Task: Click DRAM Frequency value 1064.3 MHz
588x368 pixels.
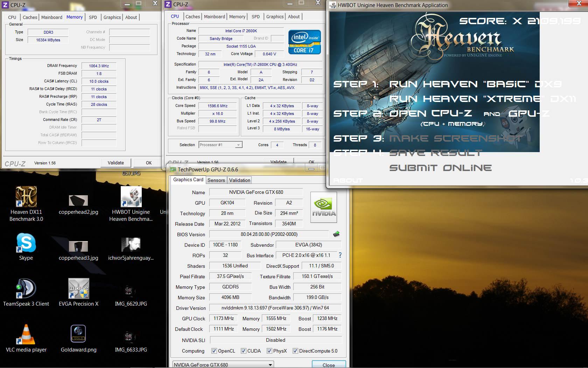Action: tap(99, 66)
